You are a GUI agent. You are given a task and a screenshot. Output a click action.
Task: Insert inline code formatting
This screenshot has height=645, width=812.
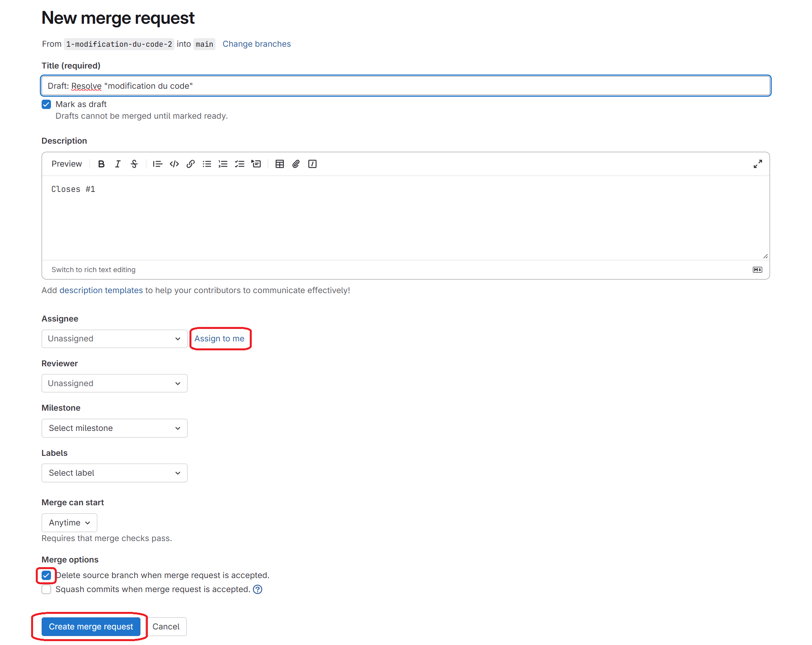[174, 164]
